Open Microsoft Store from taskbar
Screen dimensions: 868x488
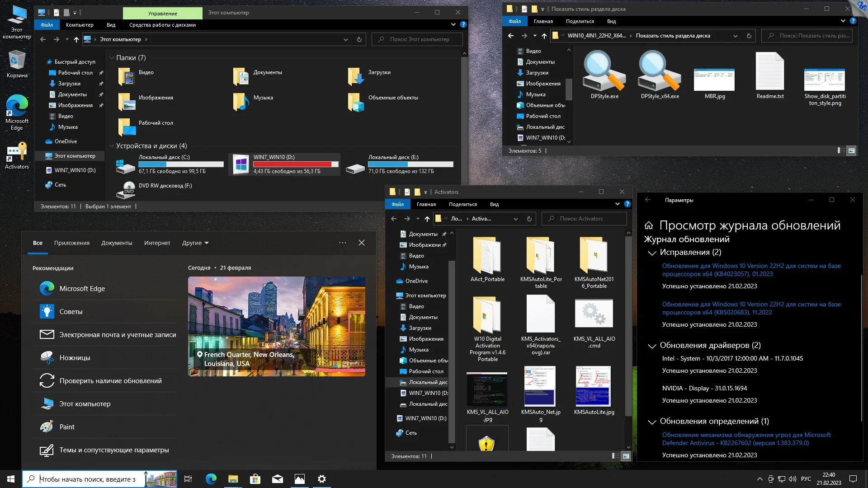coord(255,479)
